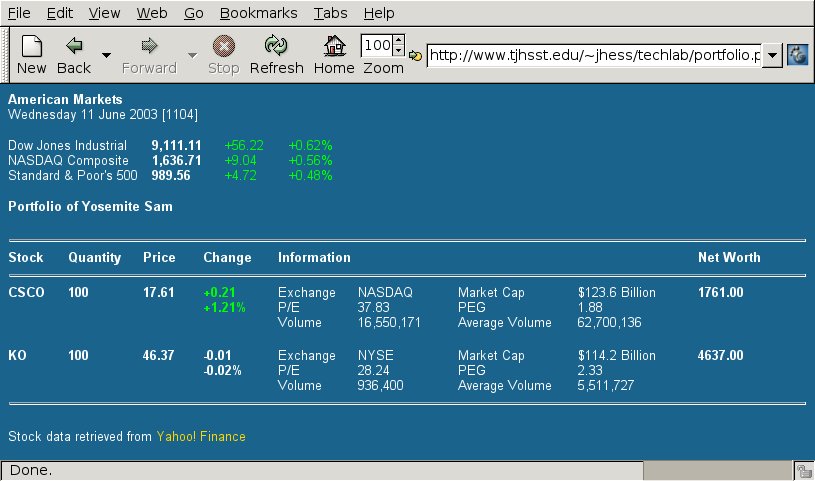The image size is (815, 481).
Task: Click the Forward arrow icon
Action: coord(149,46)
